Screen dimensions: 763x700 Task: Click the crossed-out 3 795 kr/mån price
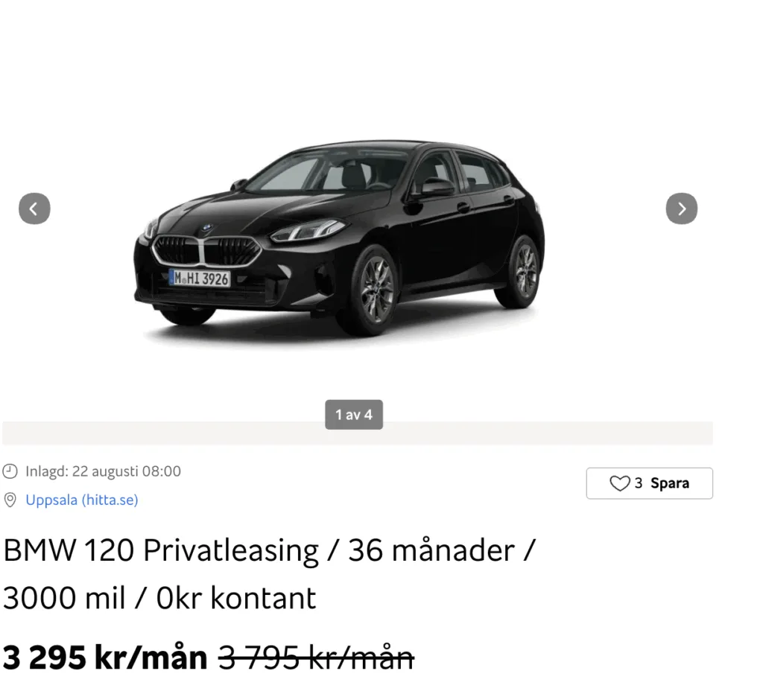pos(316,658)
